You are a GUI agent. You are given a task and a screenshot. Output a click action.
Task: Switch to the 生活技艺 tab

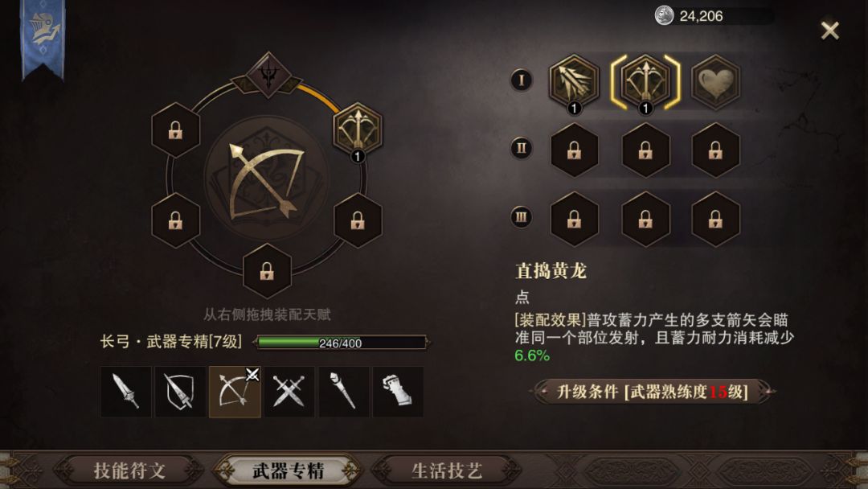447,471
